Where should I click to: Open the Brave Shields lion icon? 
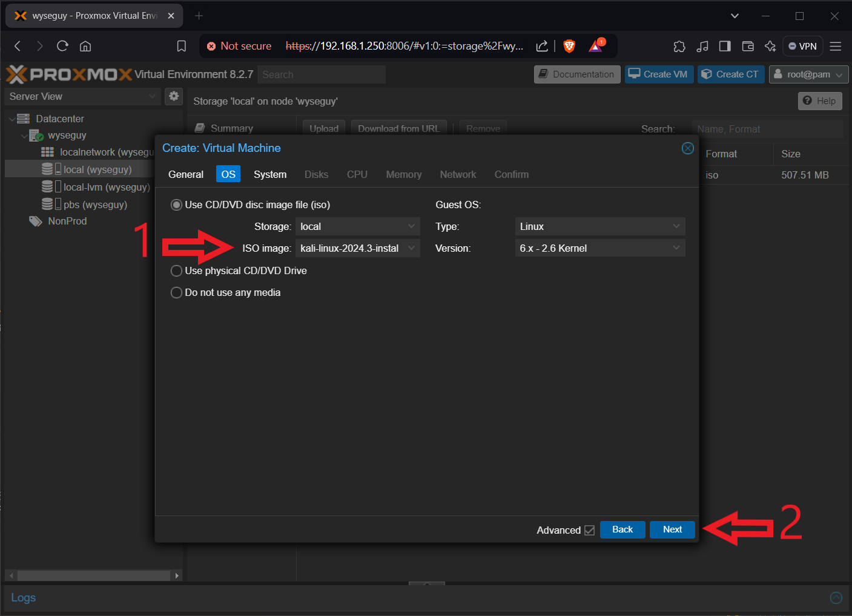coord(569,46)
